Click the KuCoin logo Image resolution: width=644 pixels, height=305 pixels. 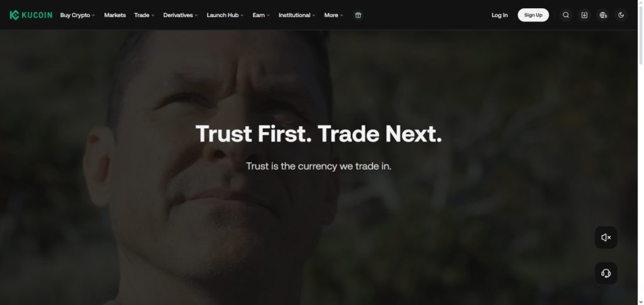(31, 15)
